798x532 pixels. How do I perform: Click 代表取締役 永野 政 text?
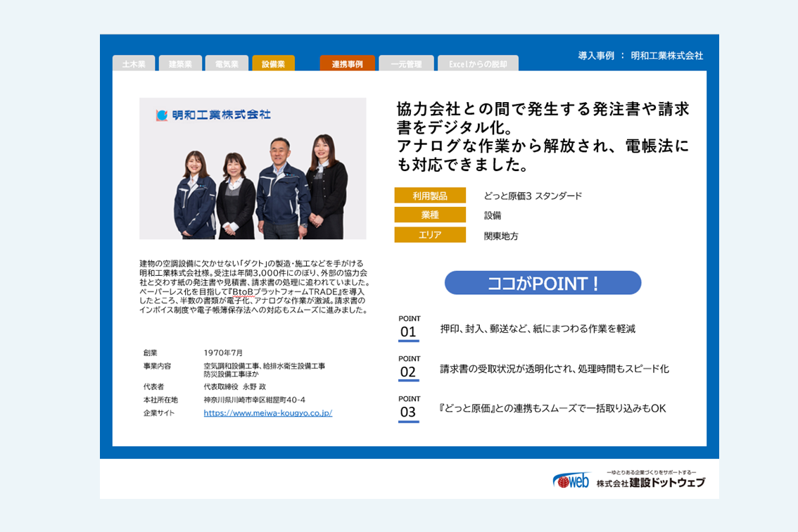[234, 386]
